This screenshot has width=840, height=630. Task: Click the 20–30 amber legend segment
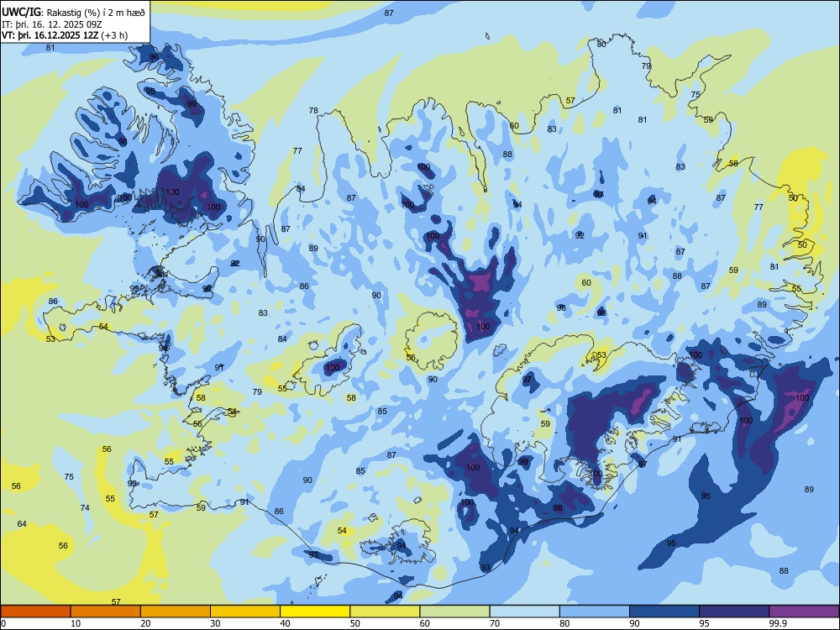pyautogui.click(x=176, y=612)
